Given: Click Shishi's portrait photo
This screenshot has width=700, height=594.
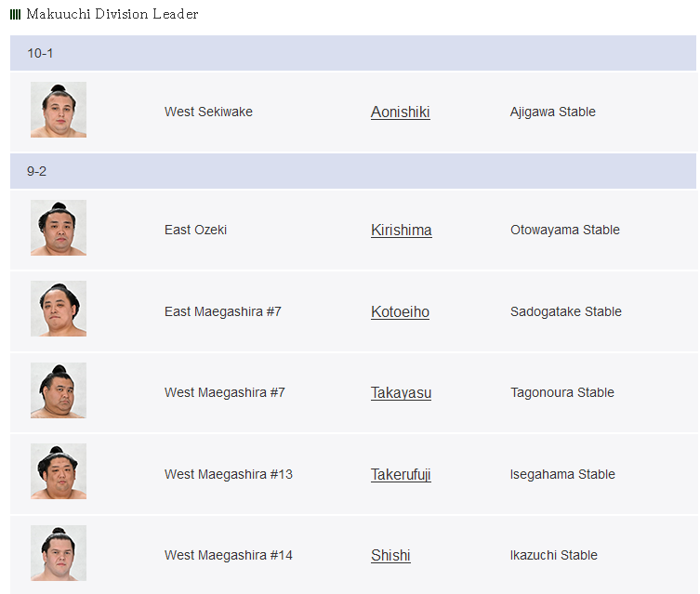Looking at the screenshot, I should click(59, 553).
